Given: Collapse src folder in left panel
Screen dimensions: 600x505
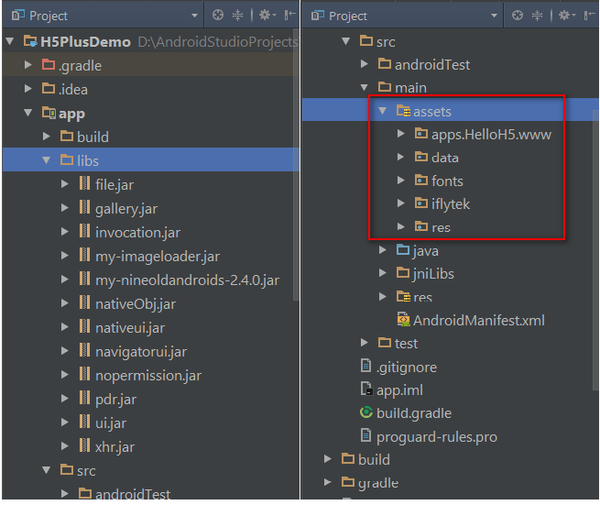Looking at the screenshot, I should 46,470.
